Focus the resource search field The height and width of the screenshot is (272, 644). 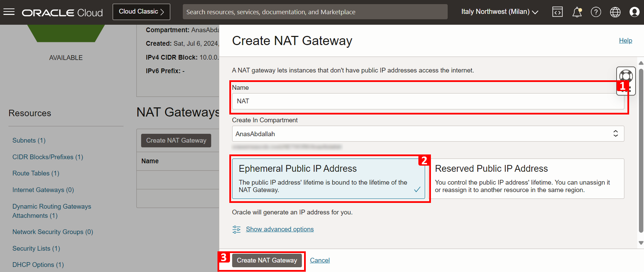[315, 12]
